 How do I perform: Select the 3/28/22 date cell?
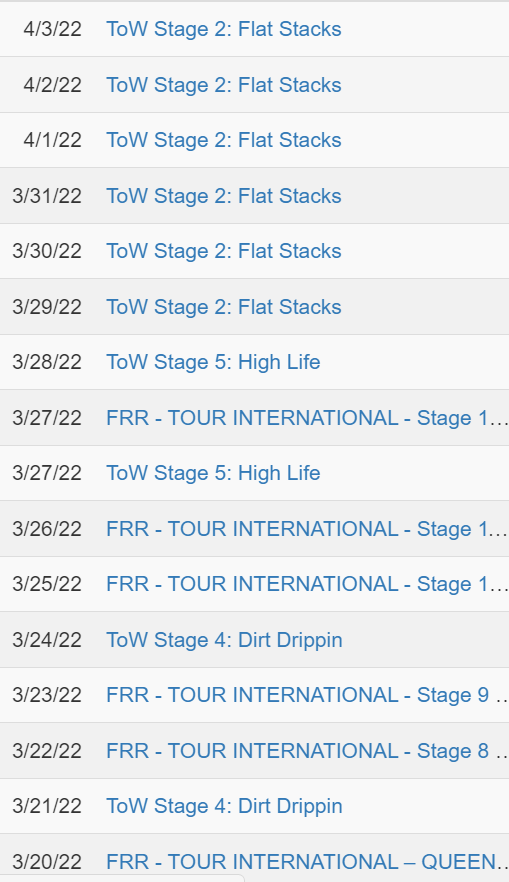[x=47, y=362]
